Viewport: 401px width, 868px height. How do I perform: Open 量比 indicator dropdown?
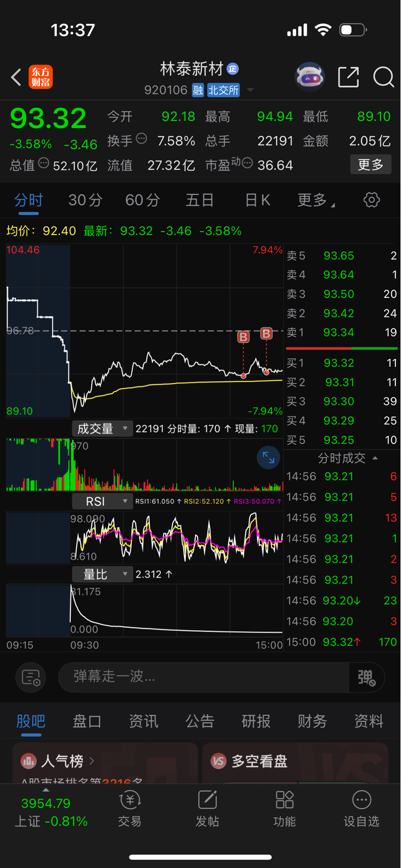(x=102, y=574)
